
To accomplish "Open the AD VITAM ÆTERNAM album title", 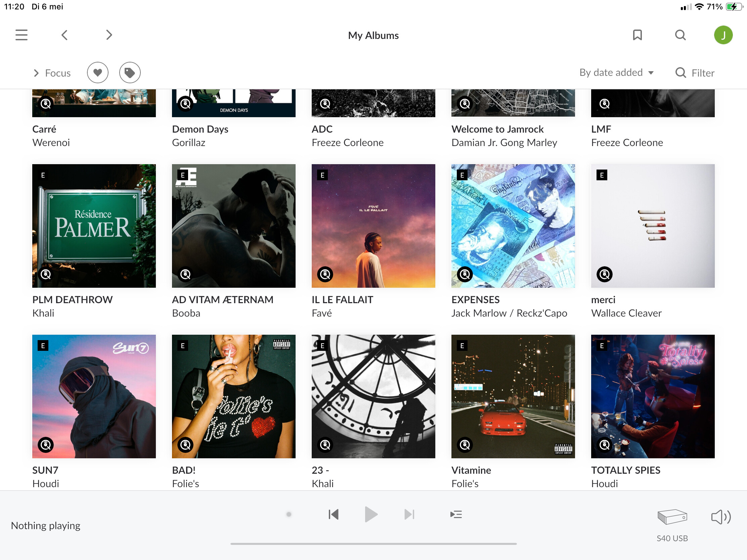I will [x=223, y=299].
